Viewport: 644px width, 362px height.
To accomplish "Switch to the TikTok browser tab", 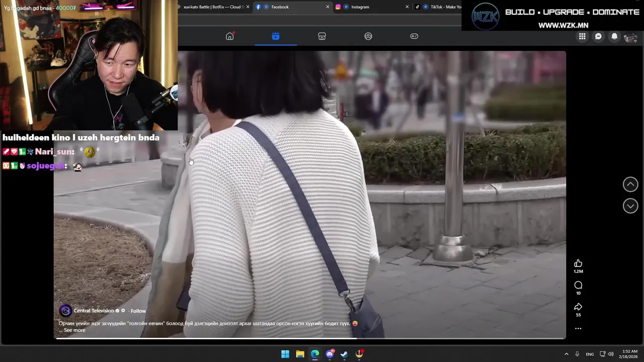I will click(x=438, y=7).
